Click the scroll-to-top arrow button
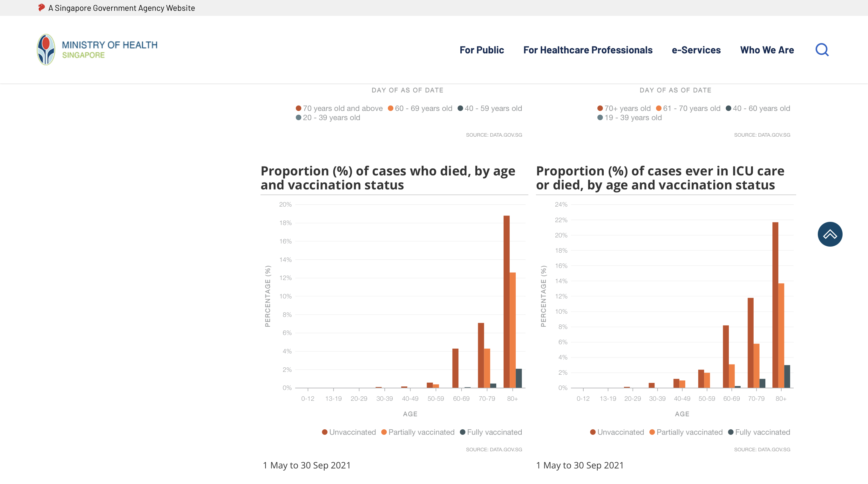This screenshot has height=484, width=868. (830, 234)
